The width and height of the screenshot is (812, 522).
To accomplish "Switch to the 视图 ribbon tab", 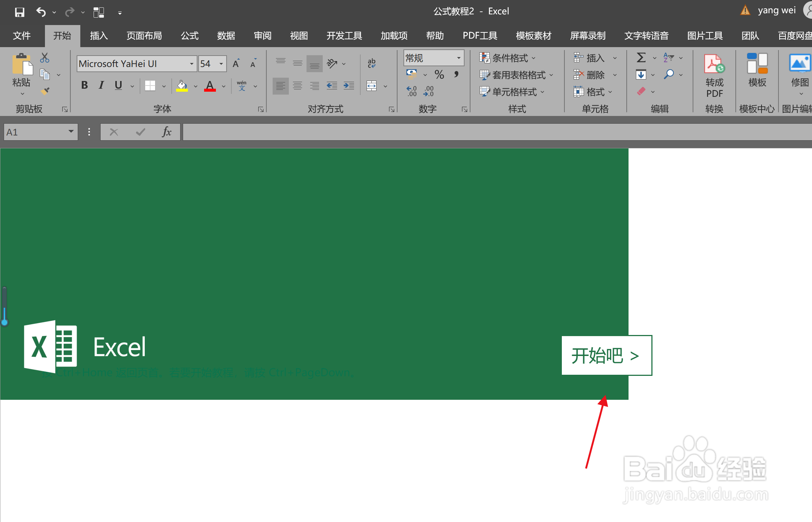I will pyautogui.click(x=299, y=36).
